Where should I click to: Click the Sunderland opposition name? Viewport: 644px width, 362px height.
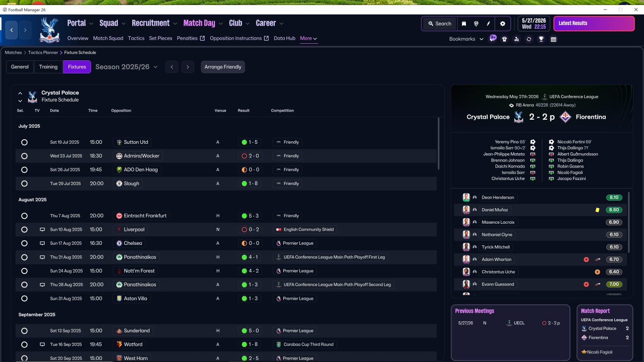click(137, 331)
